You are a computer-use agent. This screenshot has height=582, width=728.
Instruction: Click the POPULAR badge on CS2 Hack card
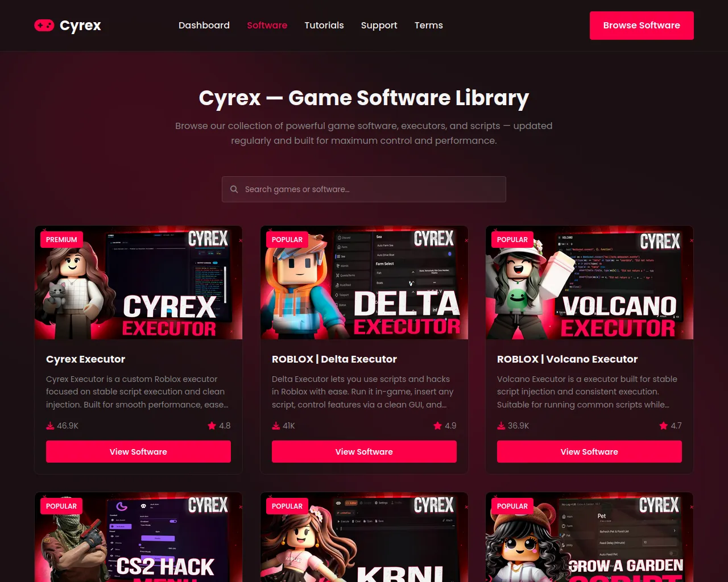pos(61,506)
